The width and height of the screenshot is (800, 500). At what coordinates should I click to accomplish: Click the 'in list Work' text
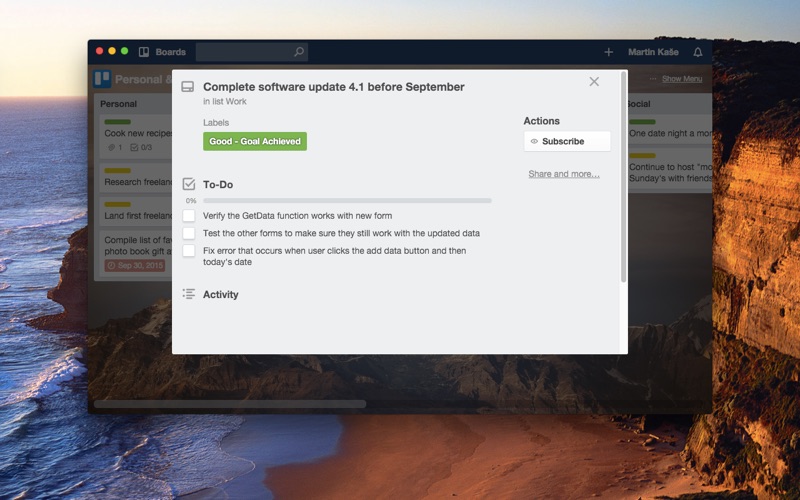point(224,102)
